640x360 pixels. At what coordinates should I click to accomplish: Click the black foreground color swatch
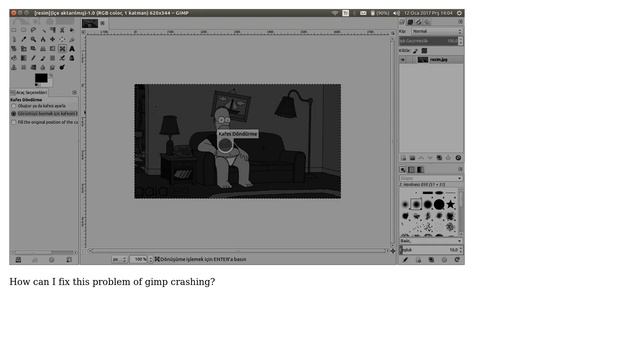(x=41, y=78)
